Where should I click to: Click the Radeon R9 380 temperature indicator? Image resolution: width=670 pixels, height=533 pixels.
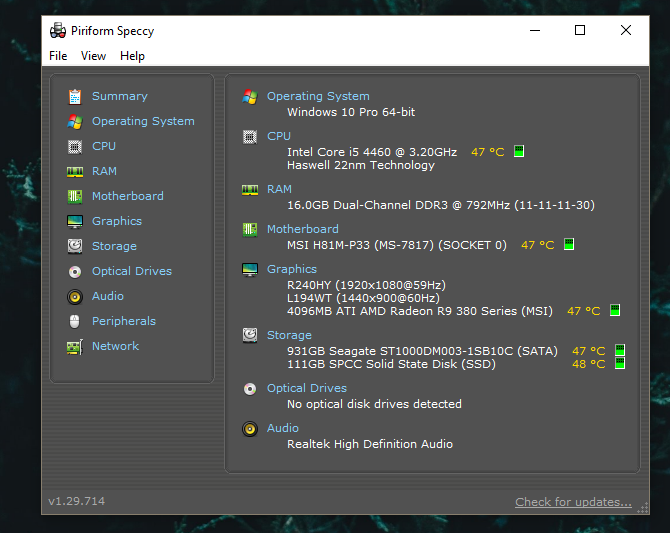click(615, 310)
